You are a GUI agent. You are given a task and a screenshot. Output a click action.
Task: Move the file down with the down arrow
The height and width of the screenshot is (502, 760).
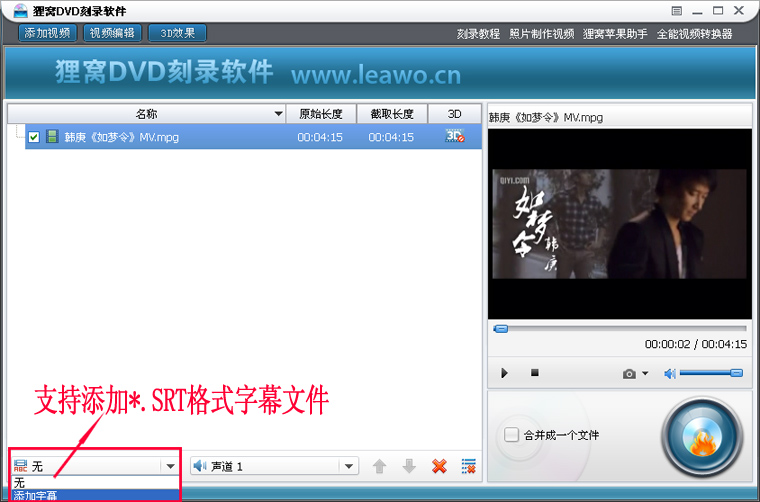pos(409,466)
